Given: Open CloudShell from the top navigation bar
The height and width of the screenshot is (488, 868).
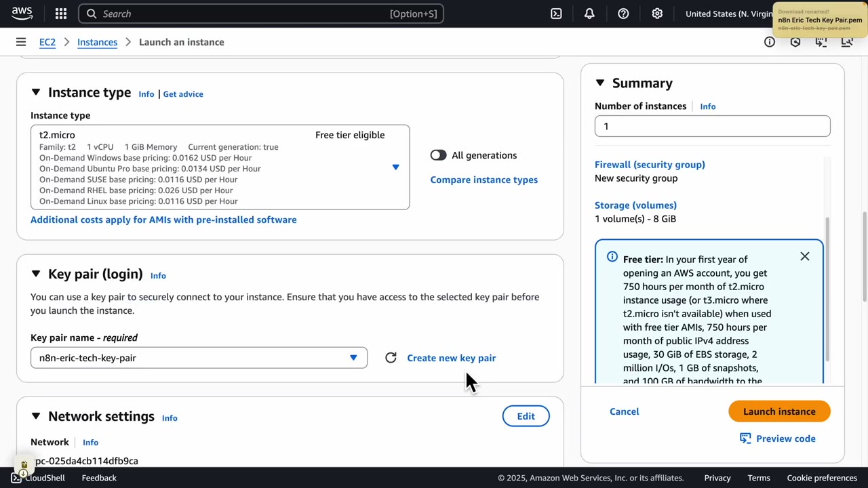Looking at the screenshot, I should (556, 14).
